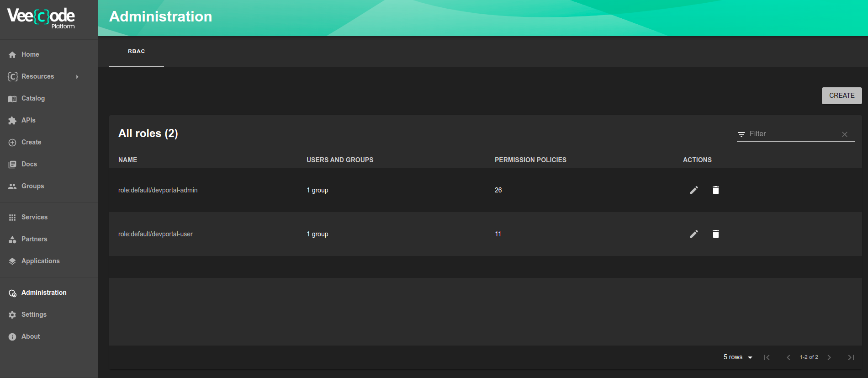Go to the first page of roles
868x378 pixels.
(x=767, y=357)
